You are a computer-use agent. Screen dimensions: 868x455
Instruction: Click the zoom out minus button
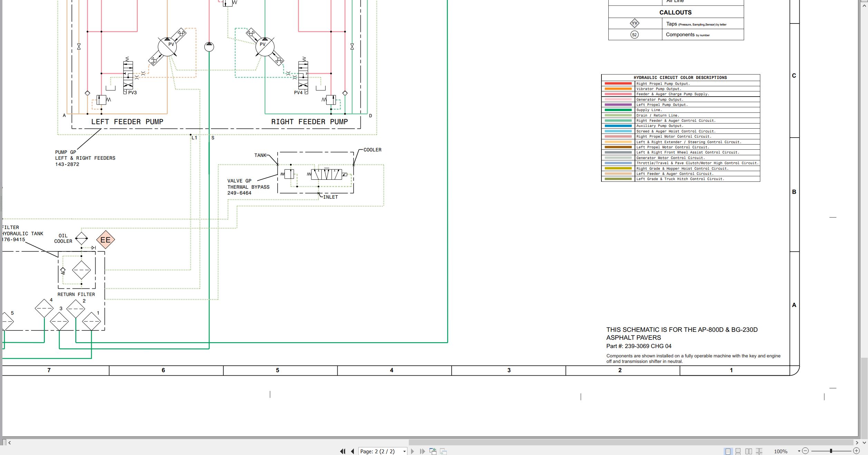(806, 451)
